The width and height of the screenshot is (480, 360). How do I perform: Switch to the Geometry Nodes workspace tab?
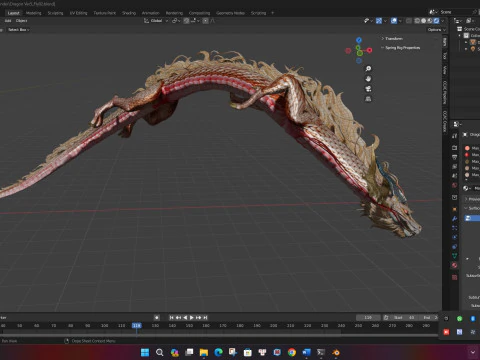230,13
